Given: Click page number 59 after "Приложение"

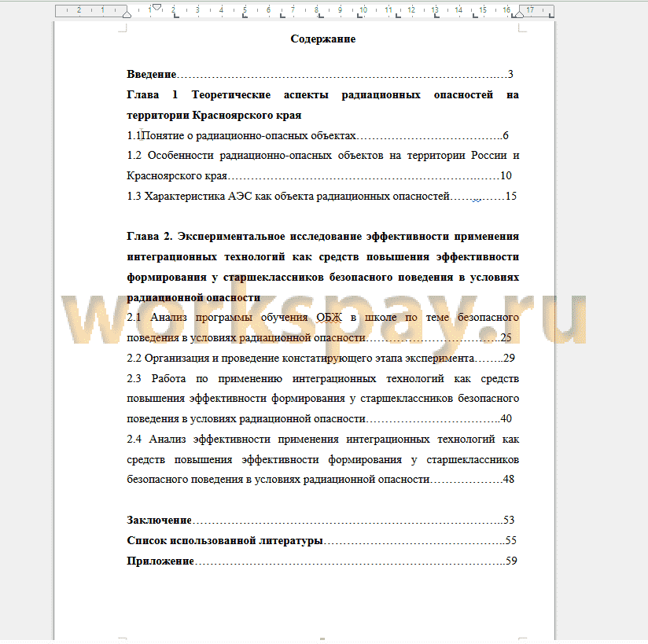Looking at the screenshot, I should tap(512, 561).
